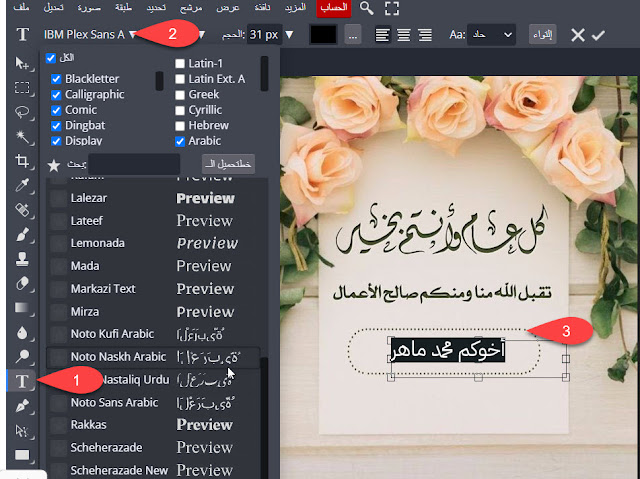Open the black text color swatch
Image resolution: width=640 pixels, height=479 pixels.
pos(323,35)
